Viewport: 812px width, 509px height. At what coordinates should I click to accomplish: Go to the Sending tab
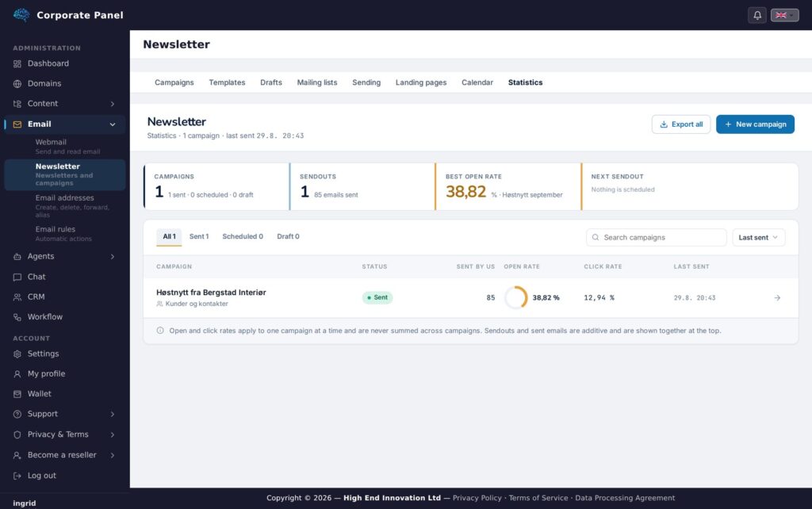click(366, 82)
